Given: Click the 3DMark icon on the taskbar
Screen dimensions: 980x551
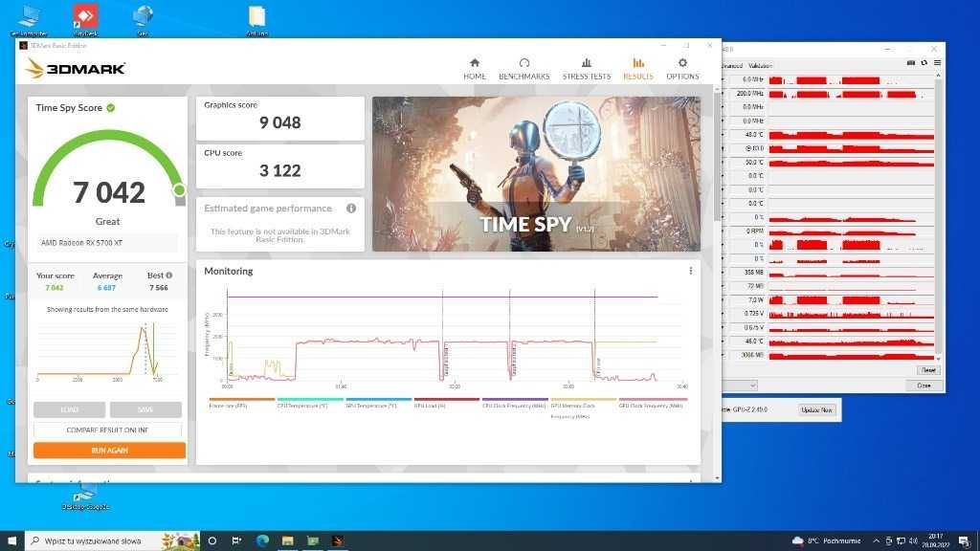Looking at the screenshot, I should tap(338, 540).
